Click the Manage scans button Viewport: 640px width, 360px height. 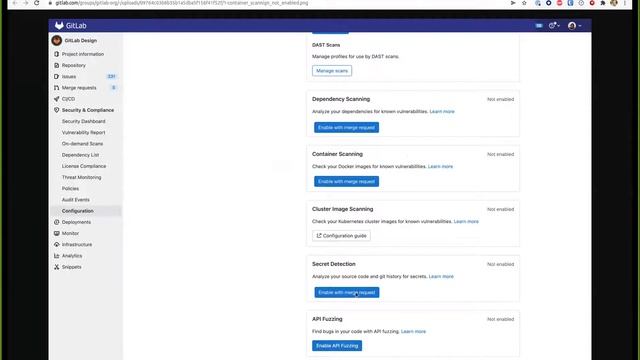tap(332, 71)
